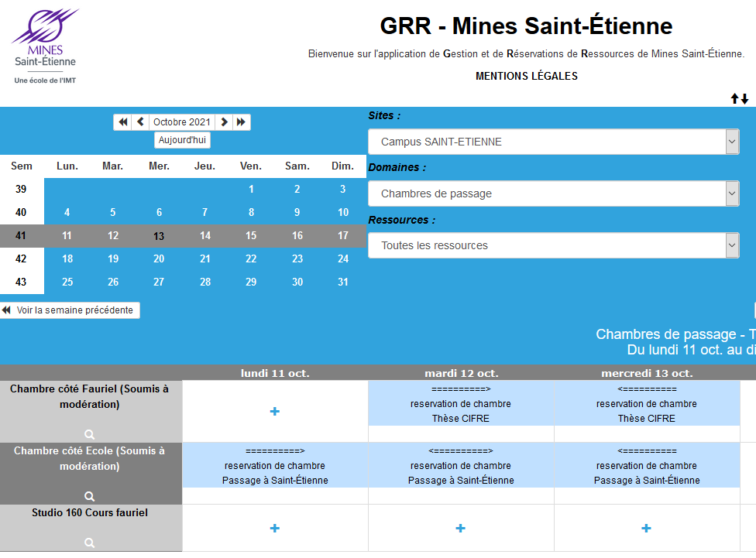This screenshot has width=756, height=558.
Task: Open details magnifier for Chambre côté Ecole
Action: [89, 496]
